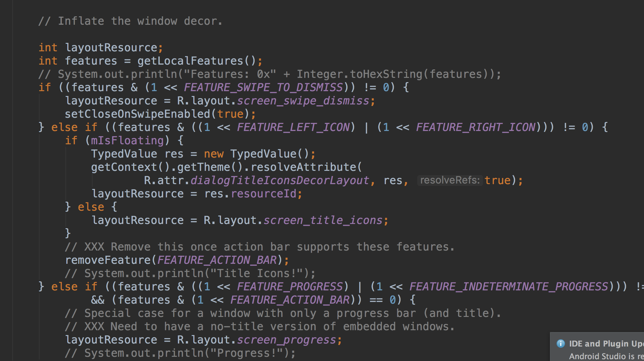The height and width of the screenshot is (361, 644).
Task: Click the commented println "Title Icons!" line
Action: tap(191, 273)
